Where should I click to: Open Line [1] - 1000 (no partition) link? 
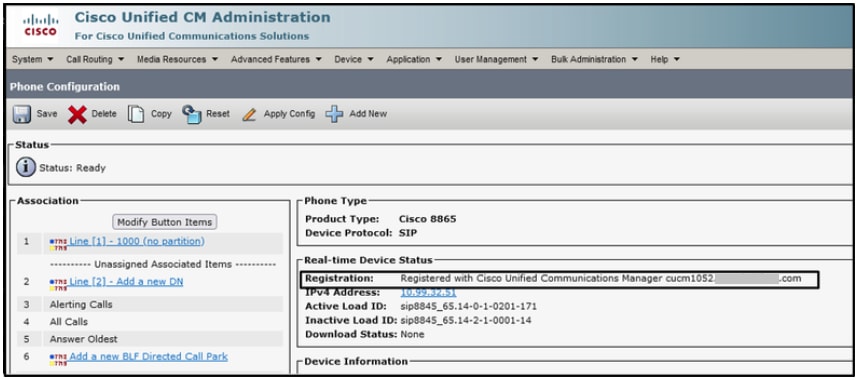point(137,241)
